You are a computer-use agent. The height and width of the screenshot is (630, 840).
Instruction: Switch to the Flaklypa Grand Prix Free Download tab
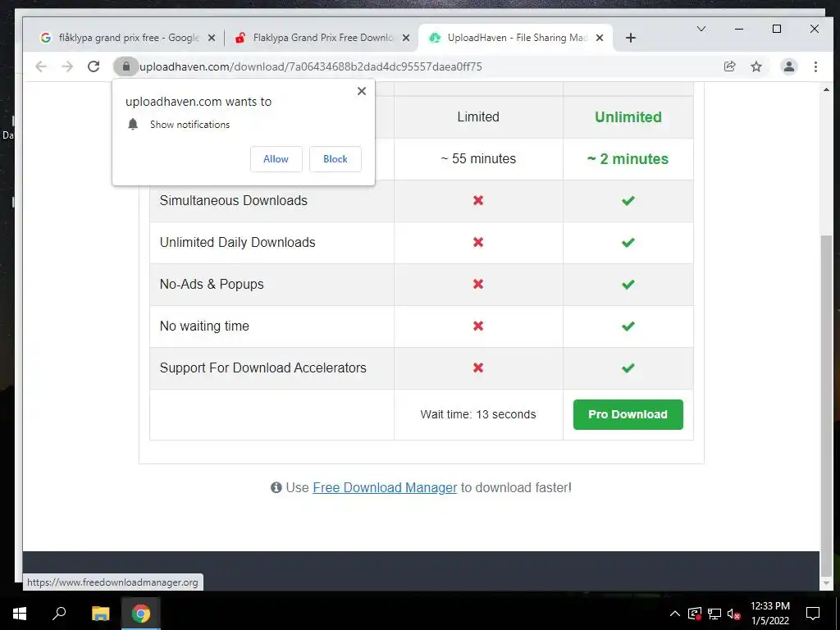click(322, 38)
